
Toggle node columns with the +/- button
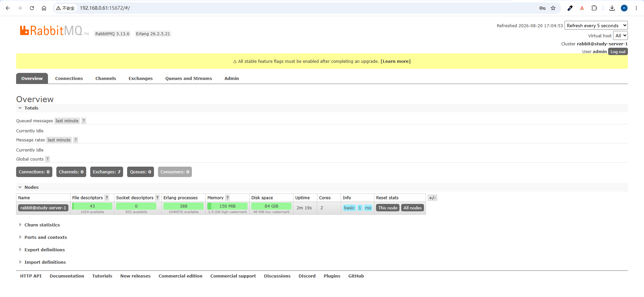tap(433, 198)
